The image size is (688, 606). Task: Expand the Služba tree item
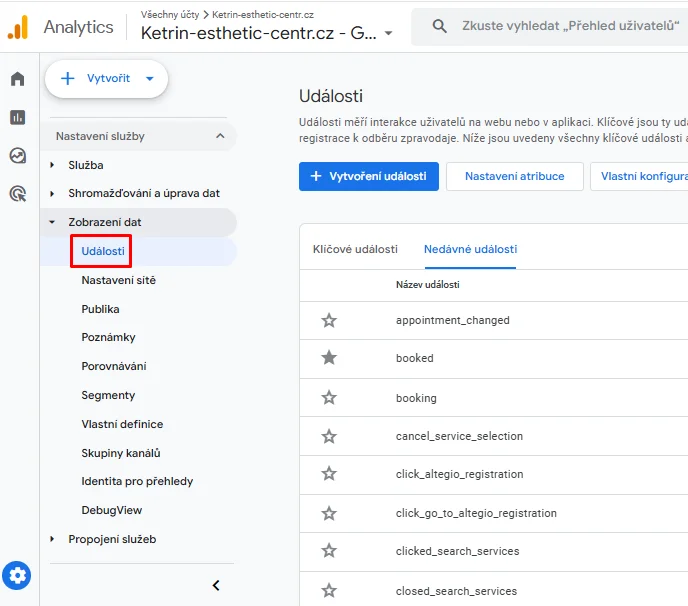pos(52,165)
